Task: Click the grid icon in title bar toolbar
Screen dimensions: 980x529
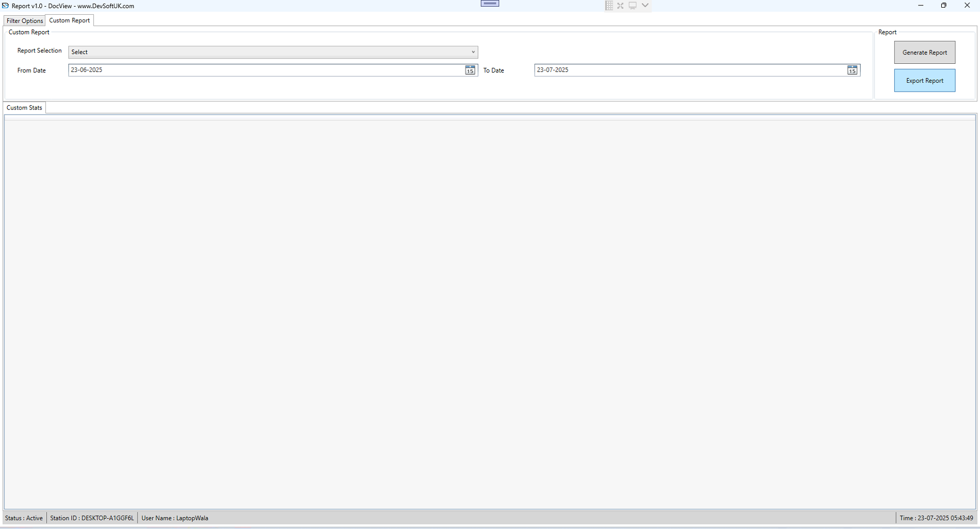Action: pos(609,5)
